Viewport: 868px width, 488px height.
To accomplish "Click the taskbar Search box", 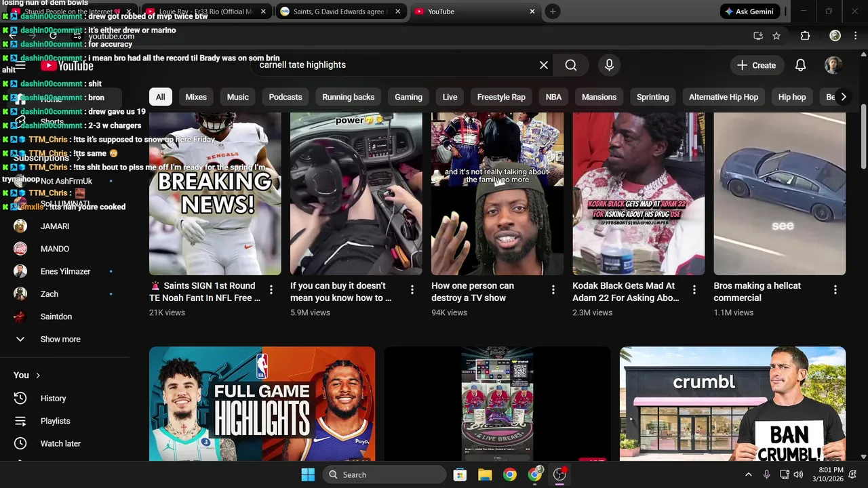I will coord(384,474).
